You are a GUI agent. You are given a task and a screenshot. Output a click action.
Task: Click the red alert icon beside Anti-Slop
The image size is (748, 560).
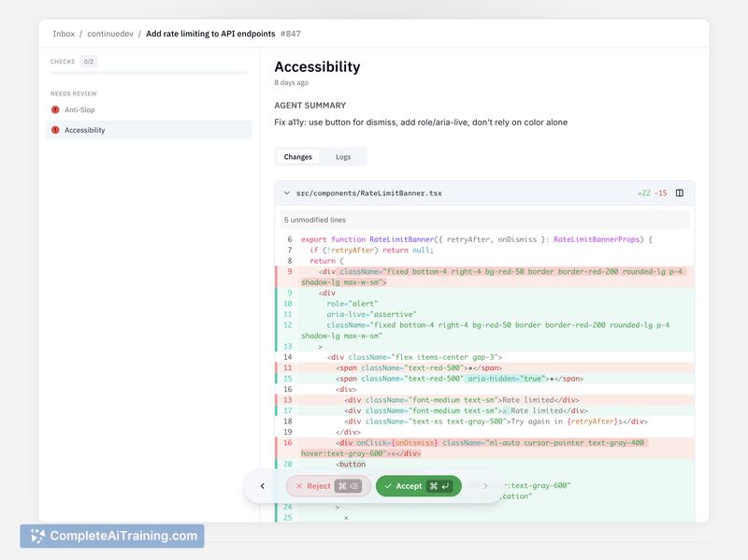tap(55, 109)
